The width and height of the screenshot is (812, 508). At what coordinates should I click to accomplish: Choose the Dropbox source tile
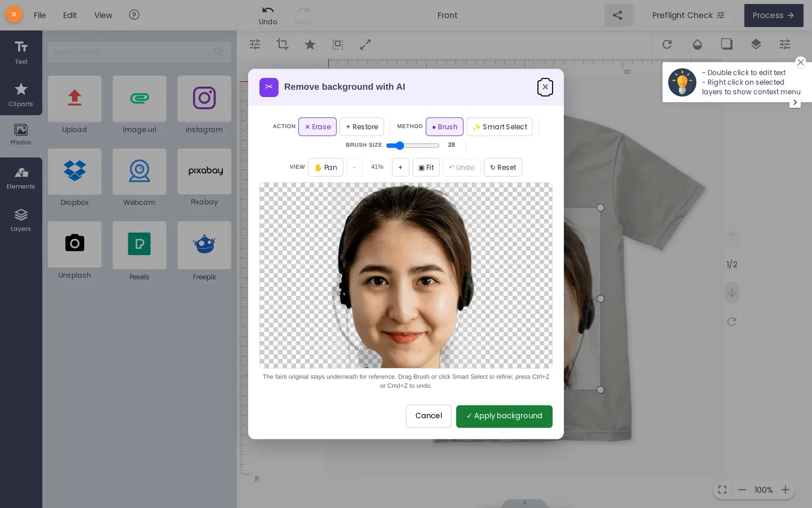(x=75, y=171)
